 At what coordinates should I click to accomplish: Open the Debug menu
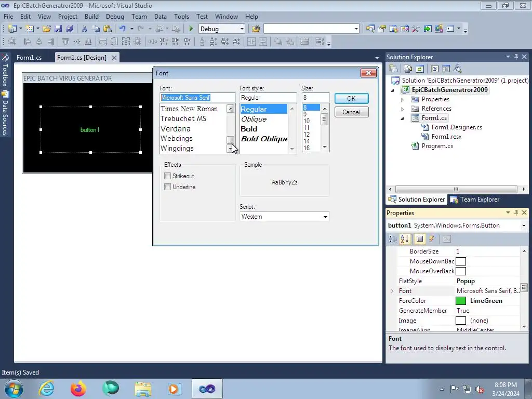[x=115, y=16]
